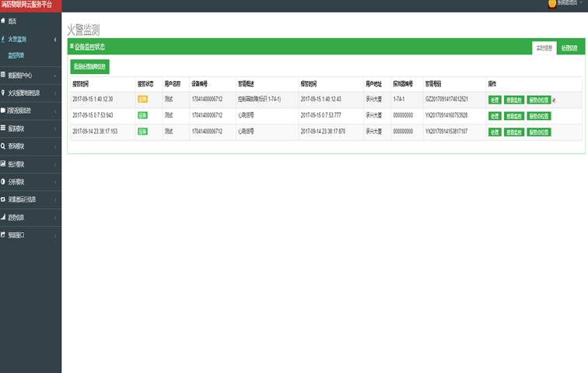
Task: Click the home icon in the sidebar
Action: coord(3,21)
